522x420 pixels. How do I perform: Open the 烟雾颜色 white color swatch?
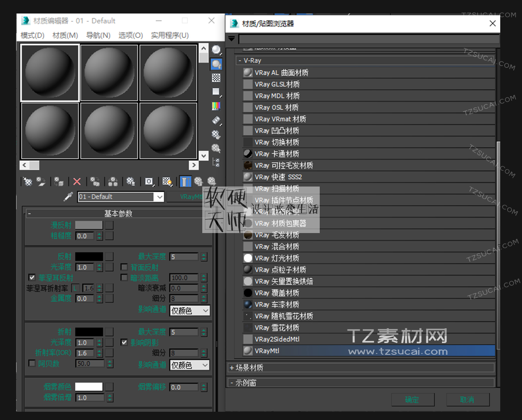(x=89, y=387)
